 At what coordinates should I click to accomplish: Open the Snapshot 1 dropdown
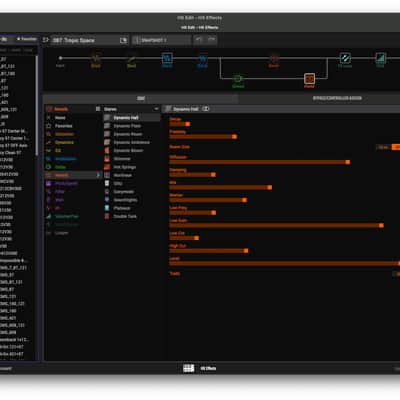tap(161, 40)
